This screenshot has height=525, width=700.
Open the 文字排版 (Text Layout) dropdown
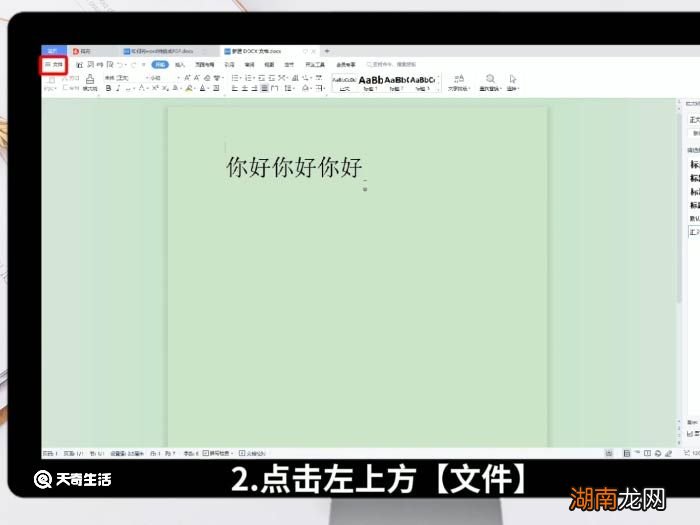[x=459, y=83]
